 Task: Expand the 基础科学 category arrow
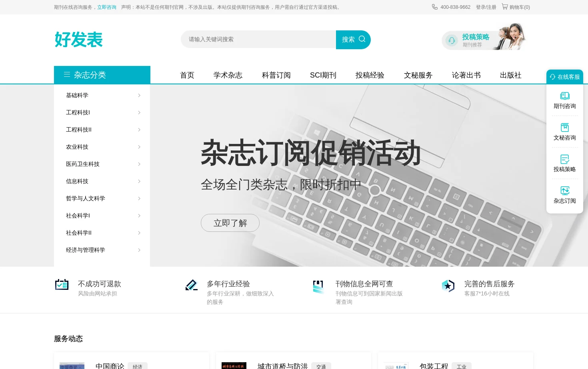point(139,95)
